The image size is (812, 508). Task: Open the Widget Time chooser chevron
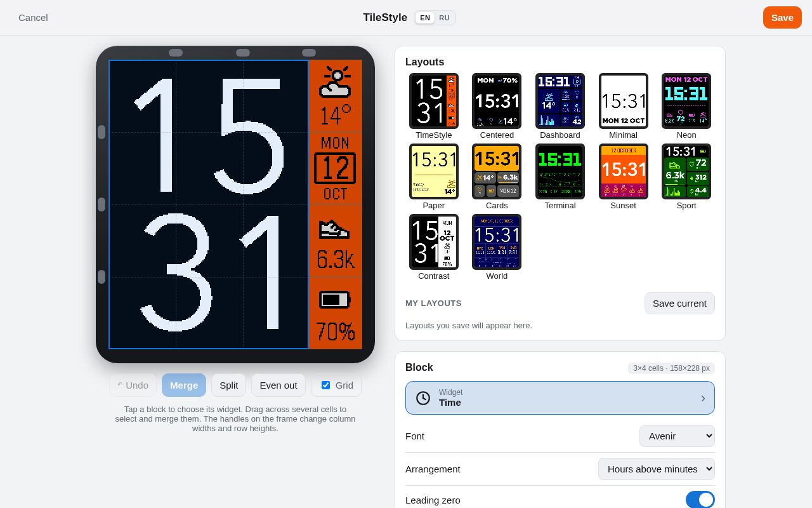(x=703, y=398)
